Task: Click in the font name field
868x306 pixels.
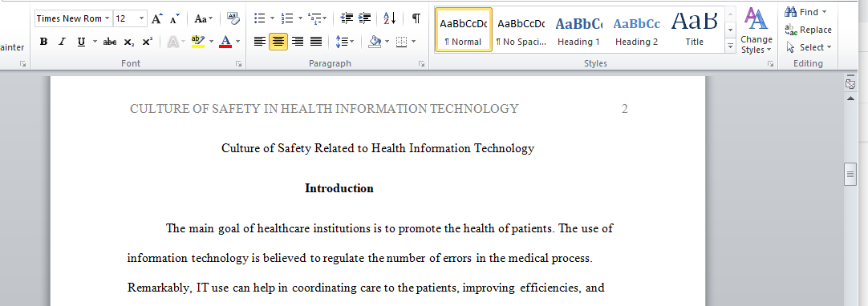Action: [69, 18]
